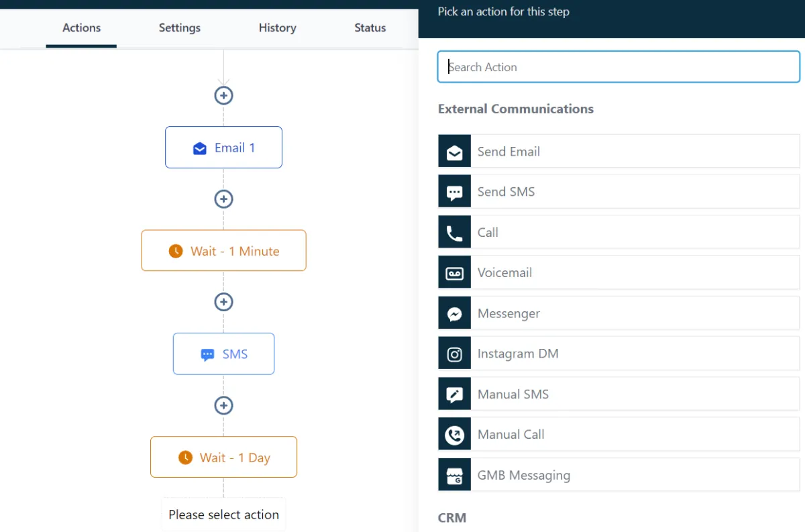Open the Status tab
The width and height of the screenshot is (805, 532).
(x=370, y=28)
